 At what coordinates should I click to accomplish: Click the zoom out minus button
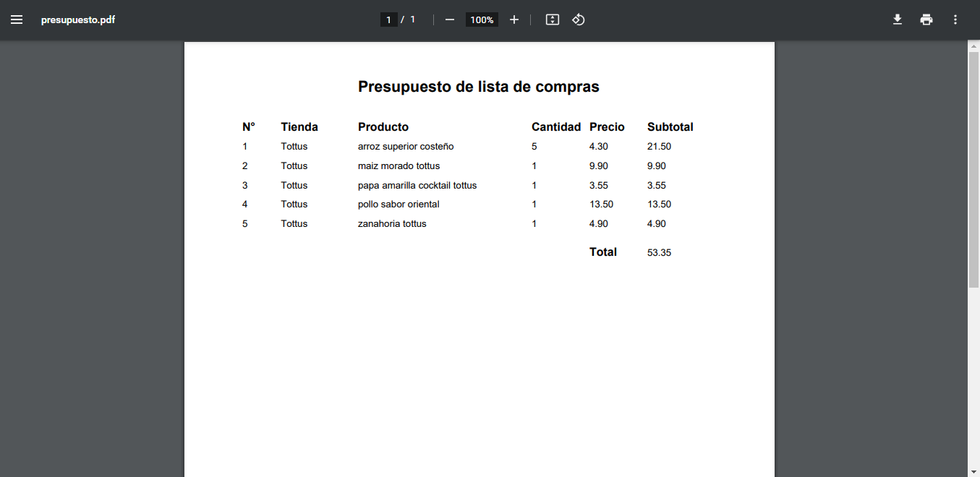click(450, 20)
